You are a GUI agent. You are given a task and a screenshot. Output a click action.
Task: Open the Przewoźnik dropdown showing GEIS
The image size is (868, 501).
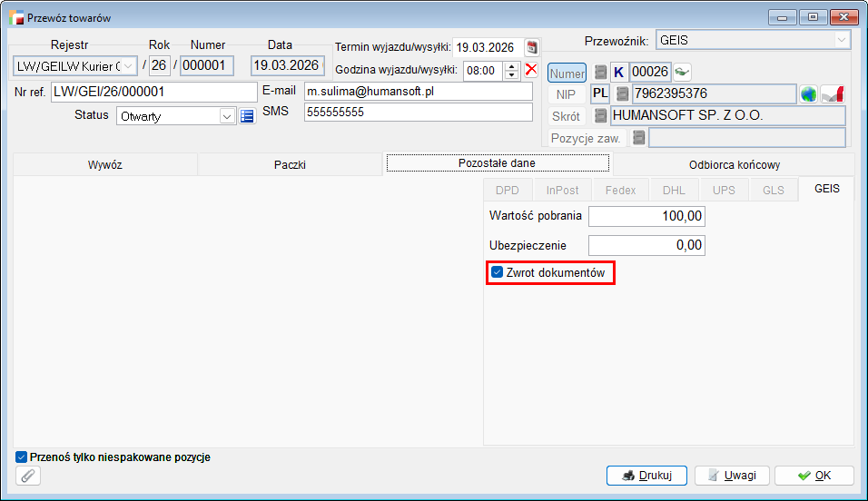pyautogui.click(x=841, y=40)
